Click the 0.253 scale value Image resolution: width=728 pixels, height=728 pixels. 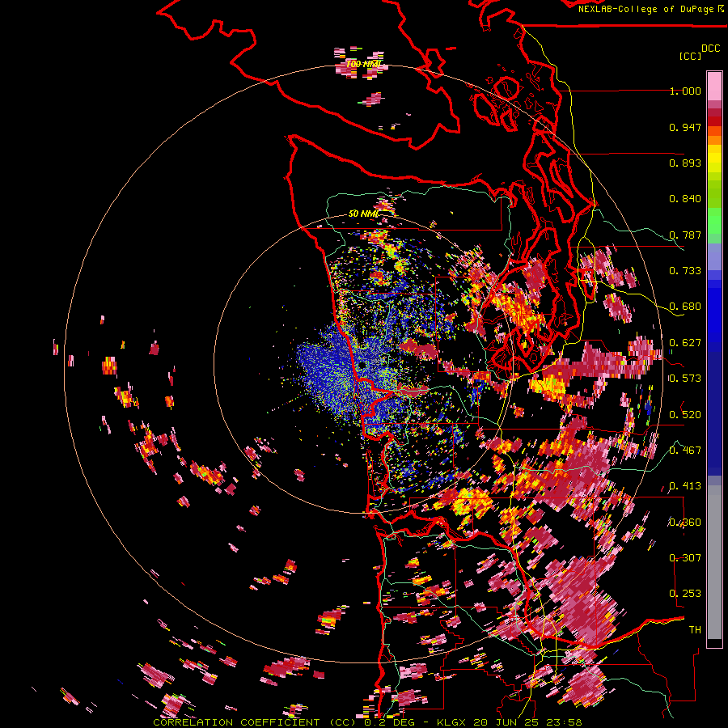[685, 594]
